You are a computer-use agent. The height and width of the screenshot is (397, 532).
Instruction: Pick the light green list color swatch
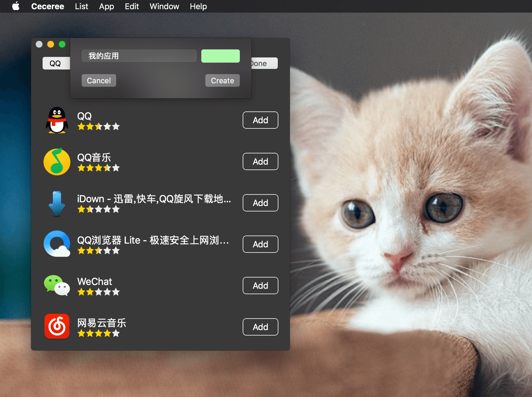[220, 56]
